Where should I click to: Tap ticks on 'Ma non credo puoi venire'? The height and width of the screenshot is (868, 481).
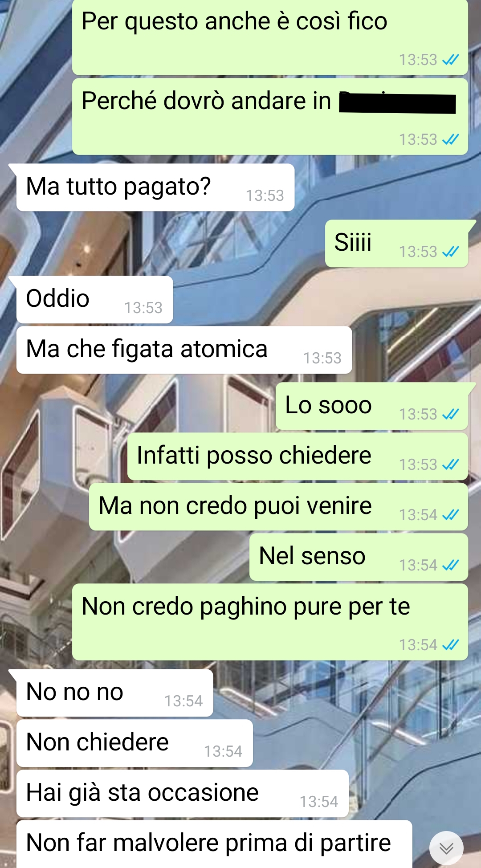[x=450, y=515]
